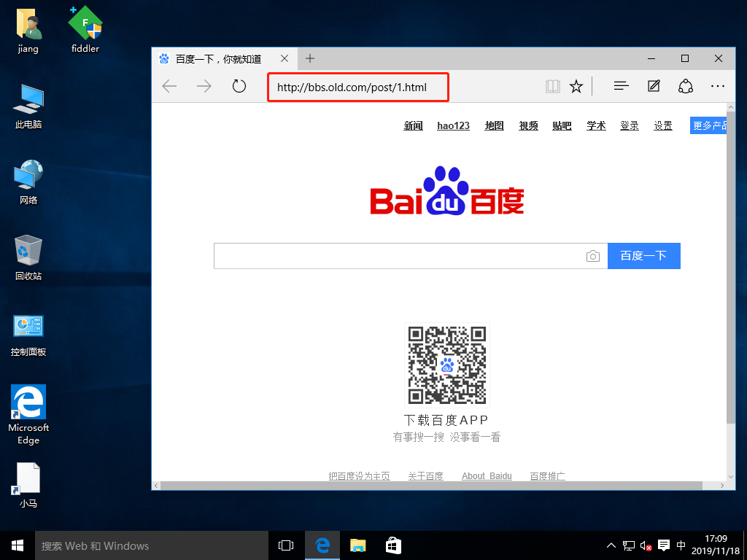Viewport: 747px width, 560px height.
Task: Click the 百度一下 search button
Action: 643,256
